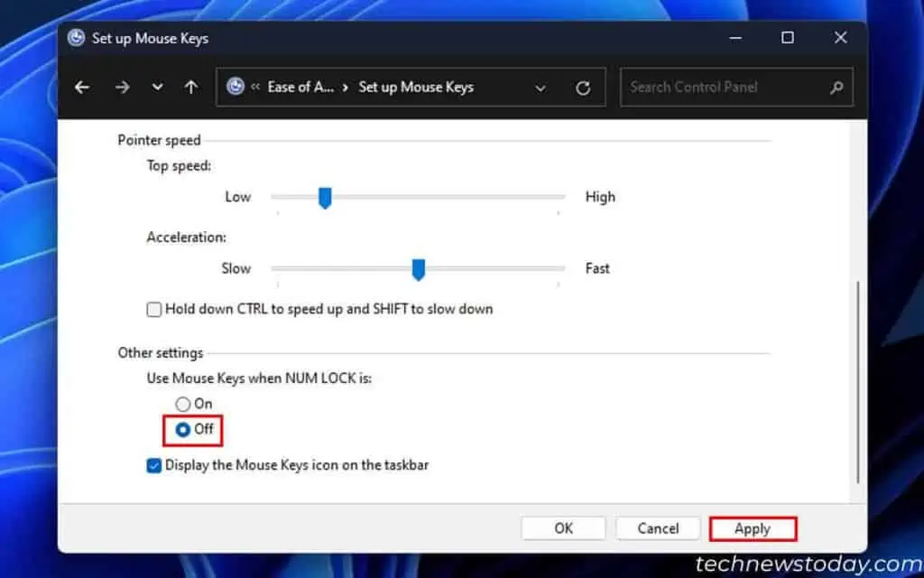The image size is (924, 578).
Task: Click the 'Use Mouse Keys when NUM LOCK is:' text
Action: (259, 378)
